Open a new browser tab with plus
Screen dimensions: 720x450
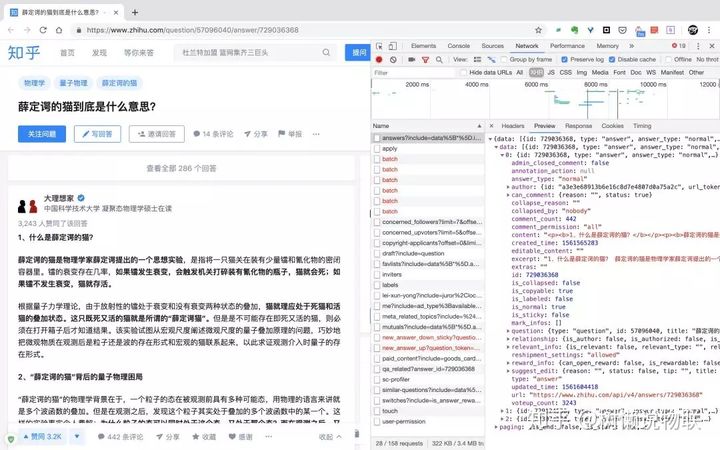(x=135, y=12)
